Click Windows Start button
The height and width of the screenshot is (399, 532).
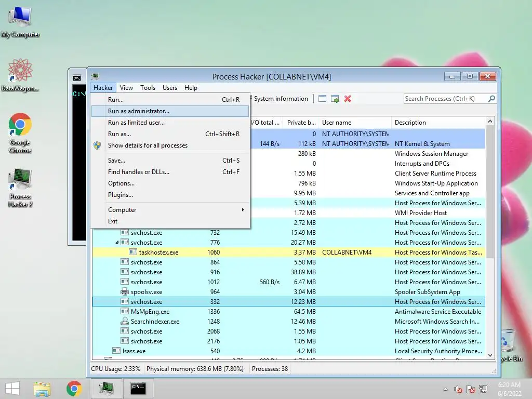tap(12, 389)
